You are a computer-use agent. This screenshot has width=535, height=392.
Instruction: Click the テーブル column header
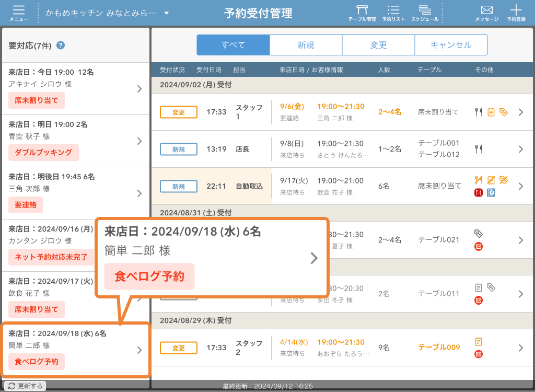coord(429,70)
